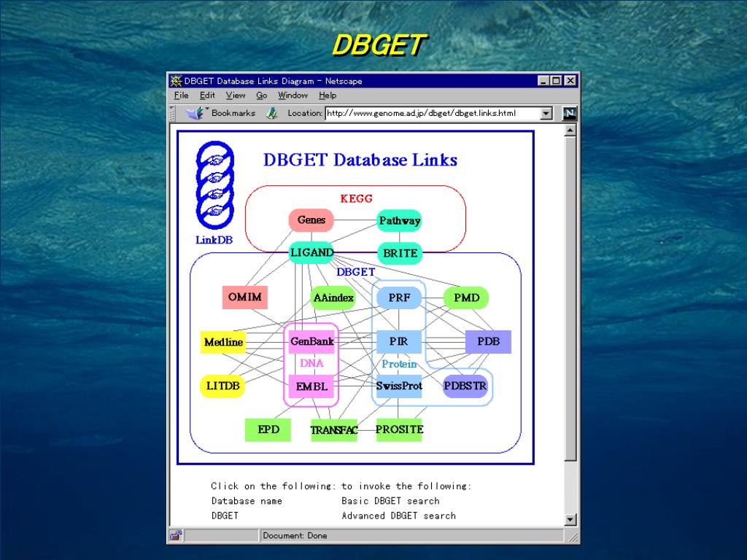Click the pink DNA group label
The width and height of the screenshot is (747, 560).
click(x=311, y=363)
